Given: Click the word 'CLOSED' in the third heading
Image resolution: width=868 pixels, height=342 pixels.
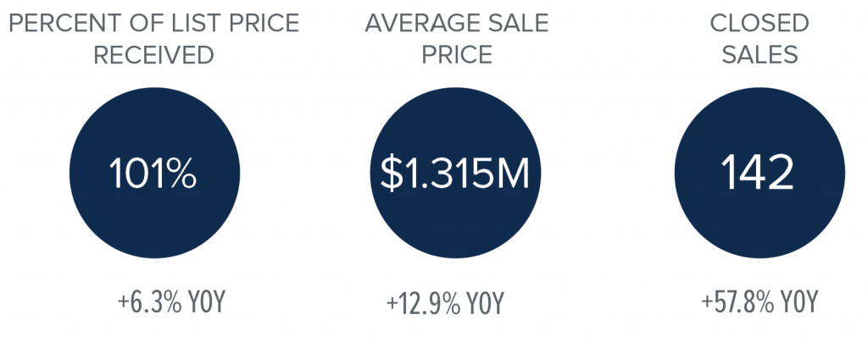Looking at the screenshot, I should click(x=759, y=23).
